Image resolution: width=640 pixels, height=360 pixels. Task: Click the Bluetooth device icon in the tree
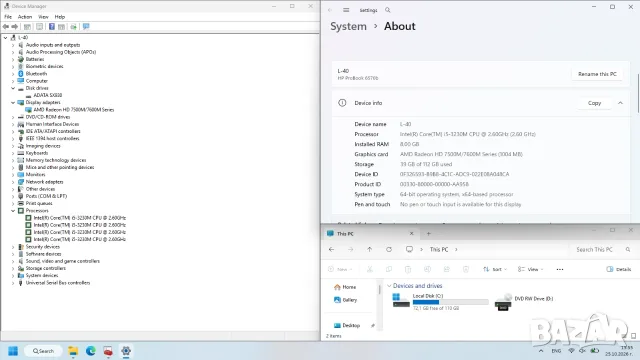(x=21, y=73)
